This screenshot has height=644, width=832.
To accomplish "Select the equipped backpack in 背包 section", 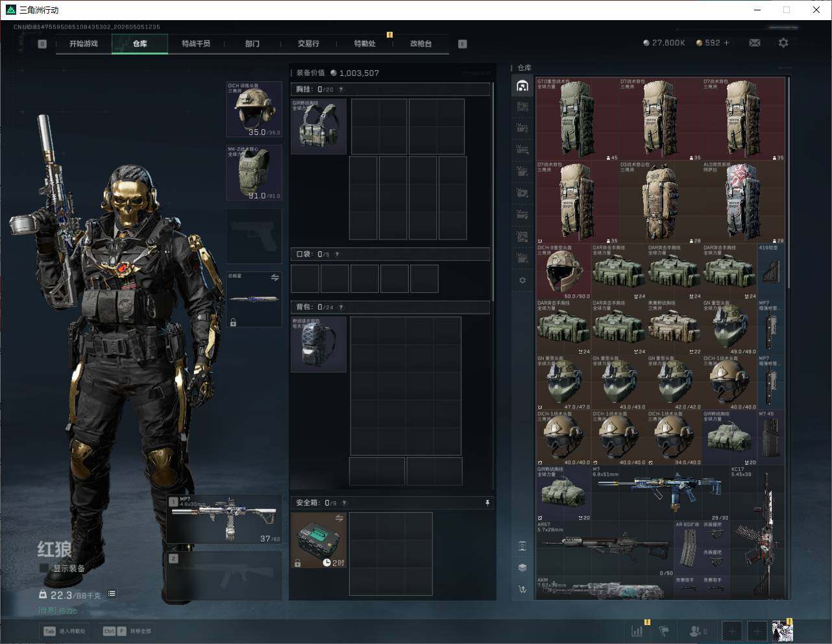I will 319,344.
